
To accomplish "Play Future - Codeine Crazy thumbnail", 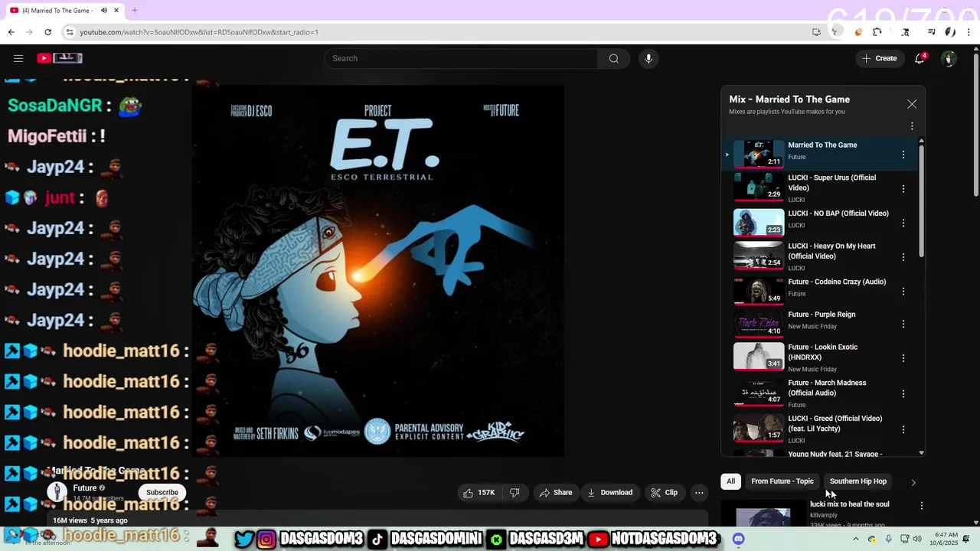I will tap(759, 291).
